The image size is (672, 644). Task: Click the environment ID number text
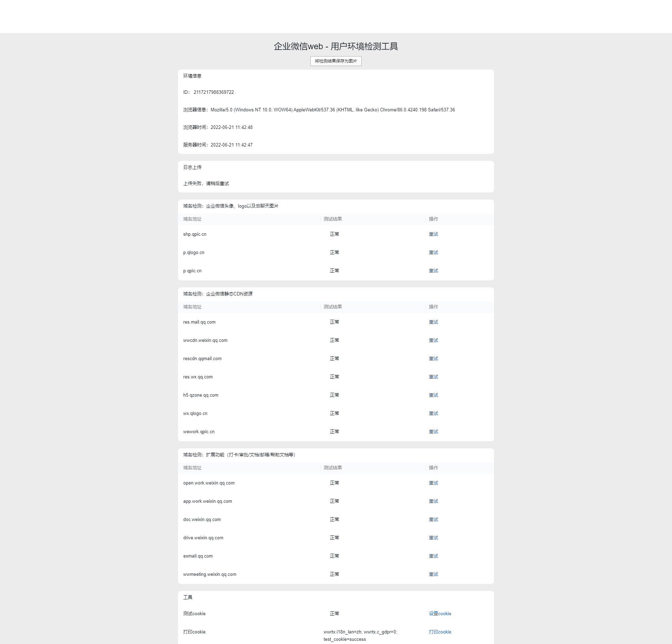(x=213, y=92)
